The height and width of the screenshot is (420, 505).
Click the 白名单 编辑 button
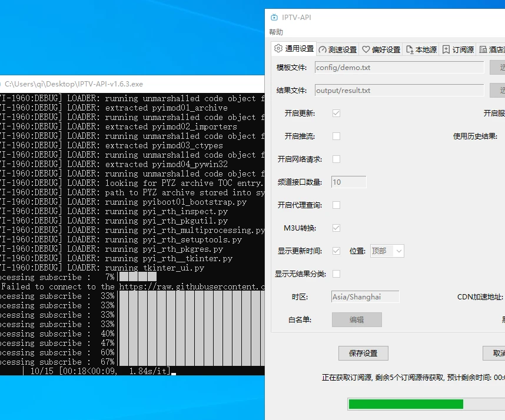[x=357, y=319]
